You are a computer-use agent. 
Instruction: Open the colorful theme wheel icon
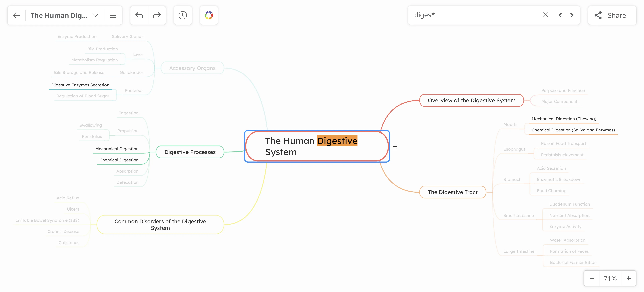point(209,15)
